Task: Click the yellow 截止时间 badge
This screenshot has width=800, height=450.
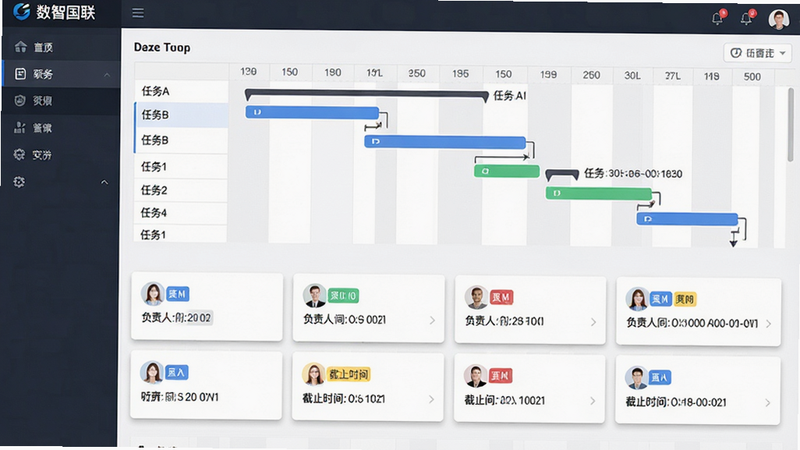Action: 348,374
